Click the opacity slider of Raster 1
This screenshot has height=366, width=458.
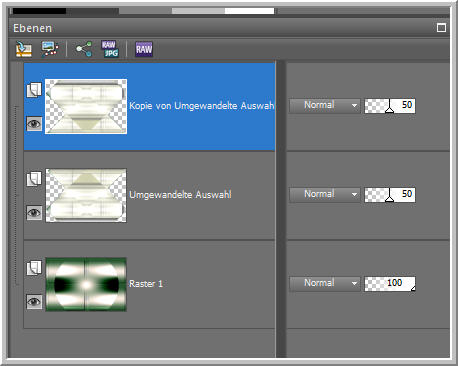coord(390,284)
